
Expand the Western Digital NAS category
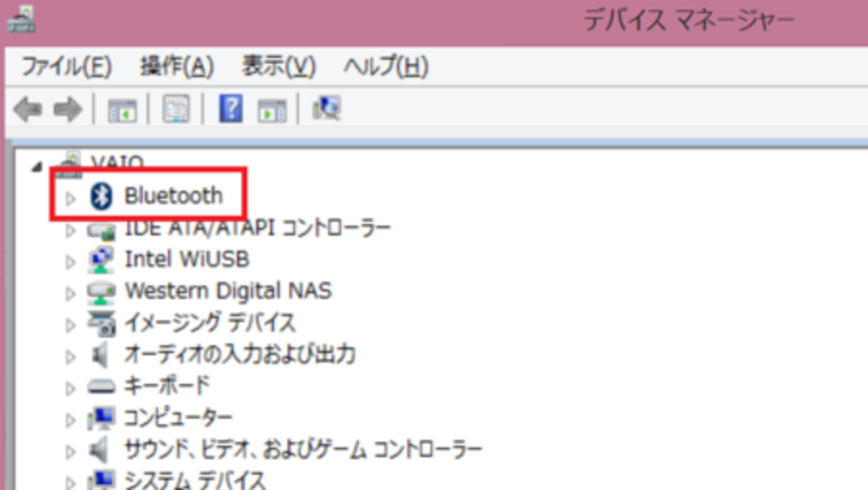pos(71,293)
